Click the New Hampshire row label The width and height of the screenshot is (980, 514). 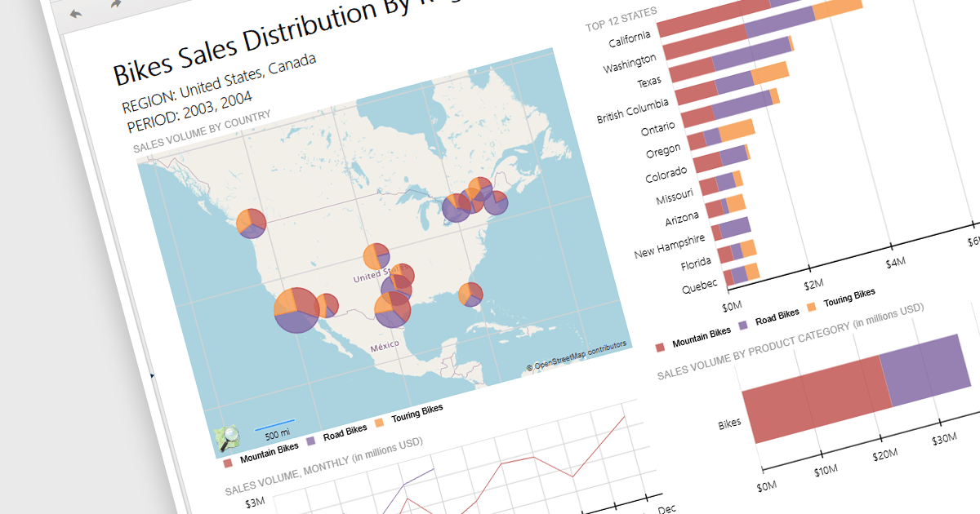click(670, 247)
